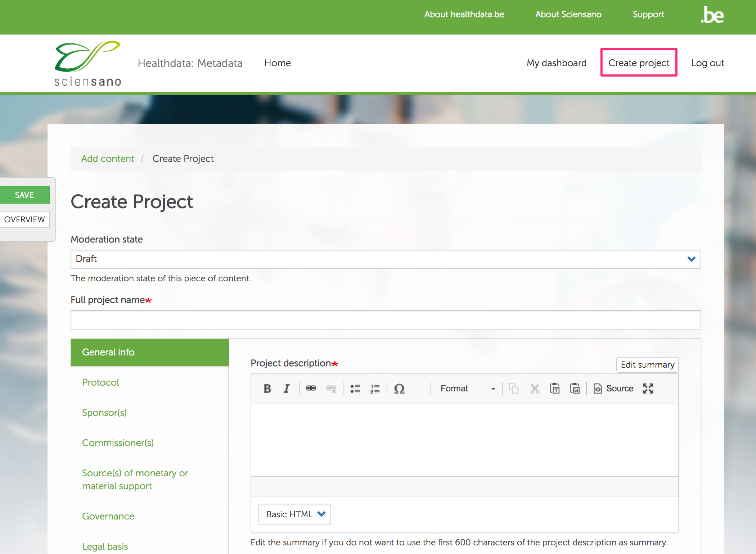Viewport: 756px width, 554px height.
Task: Open the Basic HTML text format selector
Action: 295,514
